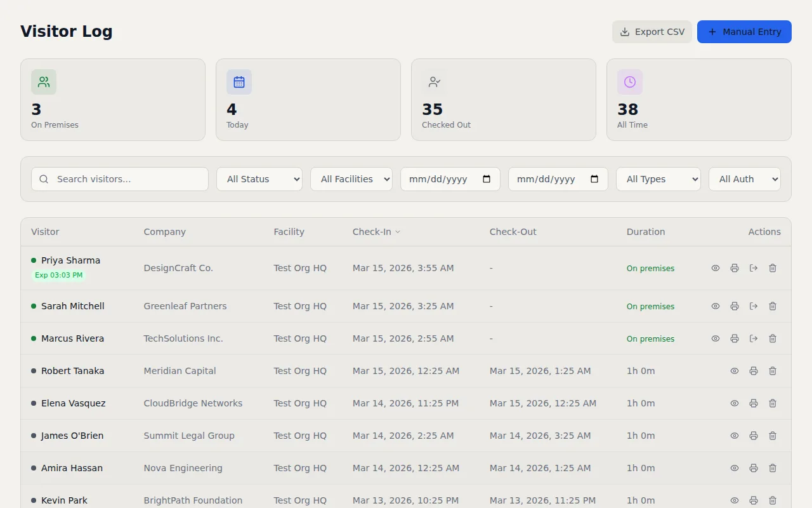Check out Marcus Rivera using the logout icon
Screen dimensions: 812x508
[754, 338]
